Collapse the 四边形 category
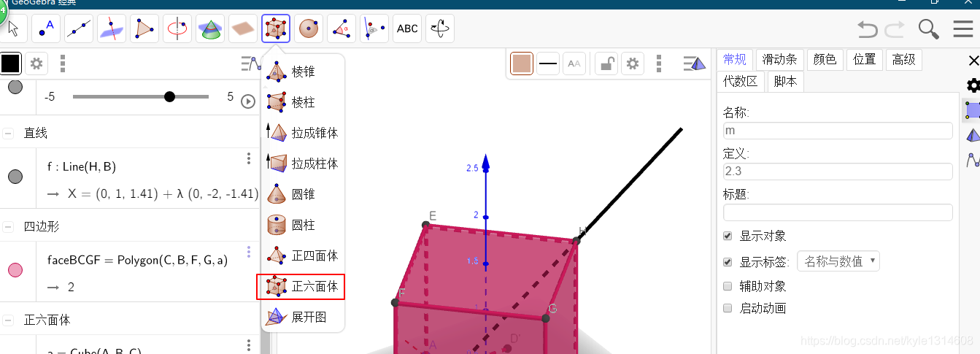The width and height of the screenshot is (980, 354). (9, 226)
